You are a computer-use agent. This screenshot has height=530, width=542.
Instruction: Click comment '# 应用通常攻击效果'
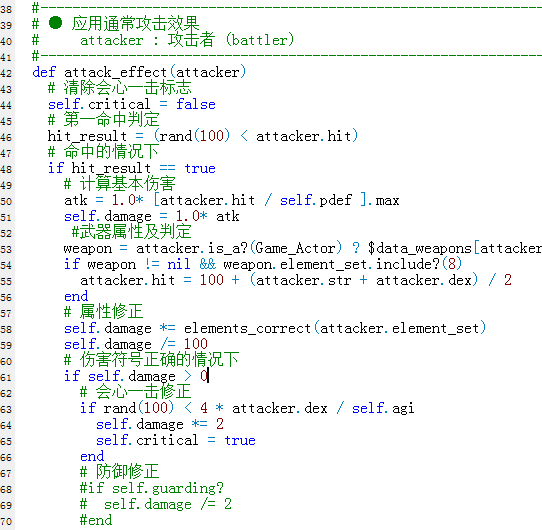(116, 24)
